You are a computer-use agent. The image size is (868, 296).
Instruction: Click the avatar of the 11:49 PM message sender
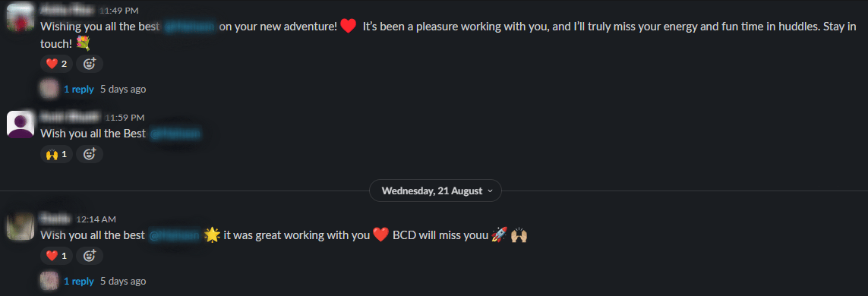[x=21, y=17]
